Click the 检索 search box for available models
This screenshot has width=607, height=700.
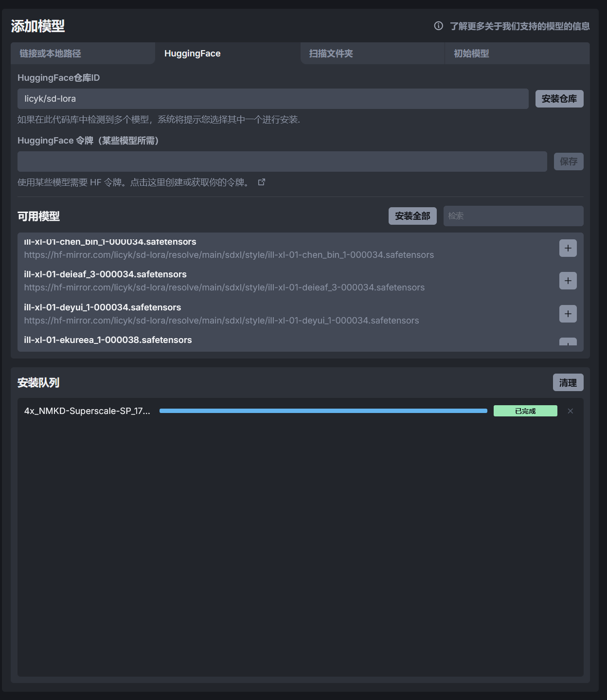pos(513,216)
